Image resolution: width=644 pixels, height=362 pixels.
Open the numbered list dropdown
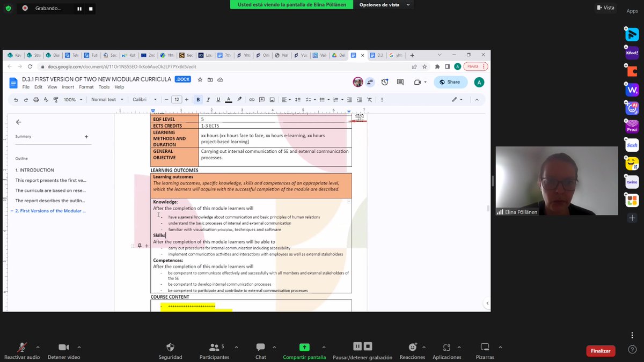tap(338, 99)
